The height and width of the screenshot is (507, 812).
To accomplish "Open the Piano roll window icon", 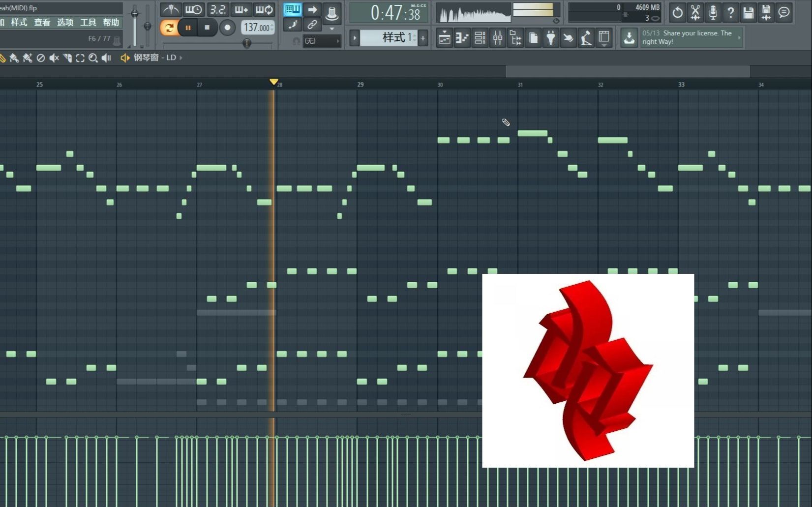I will pyautogui.click(x=462, y=38).
